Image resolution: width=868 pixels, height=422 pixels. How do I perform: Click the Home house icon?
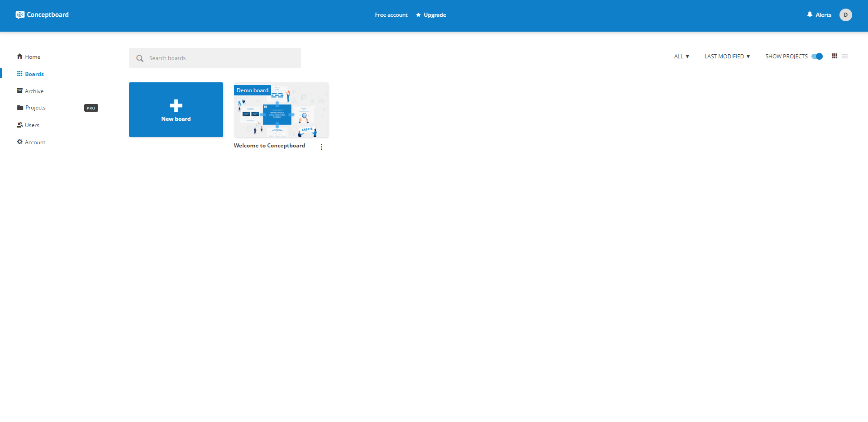pyautogui.click(x=19, y=57)
